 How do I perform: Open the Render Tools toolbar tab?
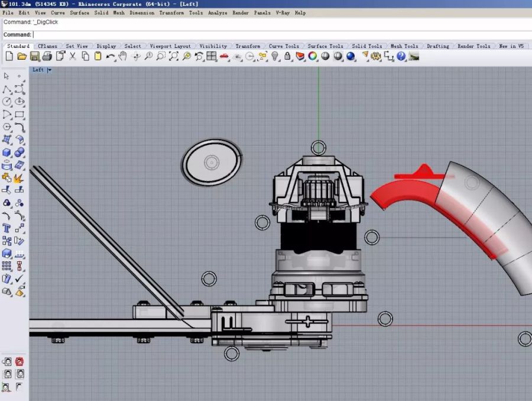tap(474, 46)
